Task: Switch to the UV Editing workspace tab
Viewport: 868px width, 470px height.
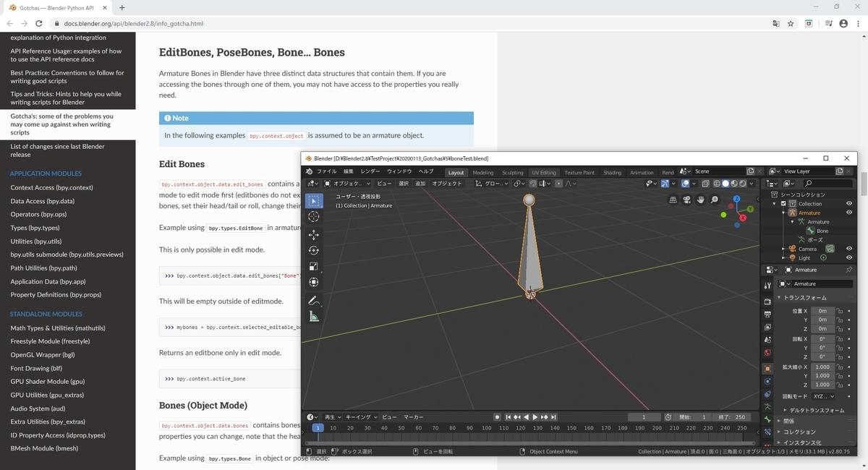Action: pyautogui.click(x=544, y=173)
